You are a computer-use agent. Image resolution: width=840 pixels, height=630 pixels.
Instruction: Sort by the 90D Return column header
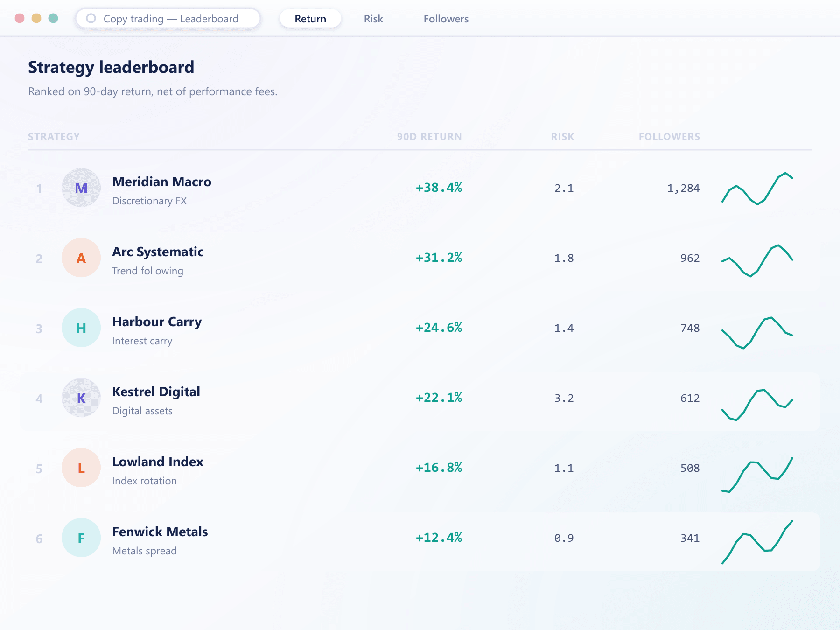(x=429, y=137)
